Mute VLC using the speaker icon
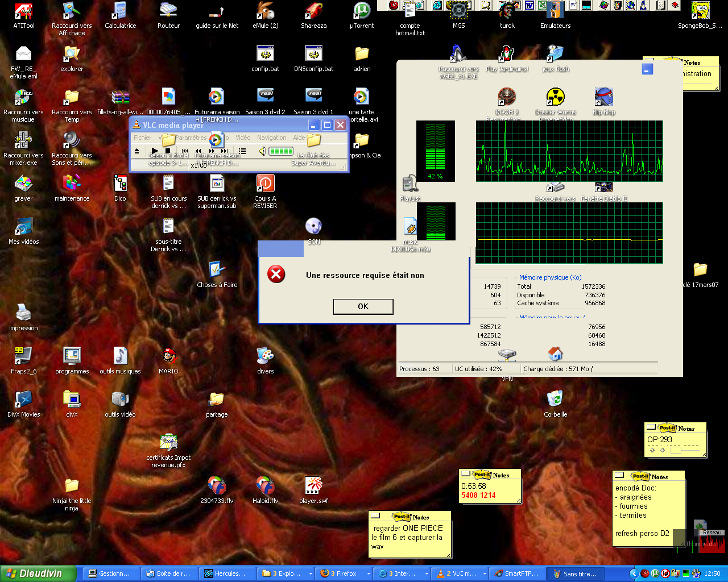 pyautogui.click(x=262, y=151)
